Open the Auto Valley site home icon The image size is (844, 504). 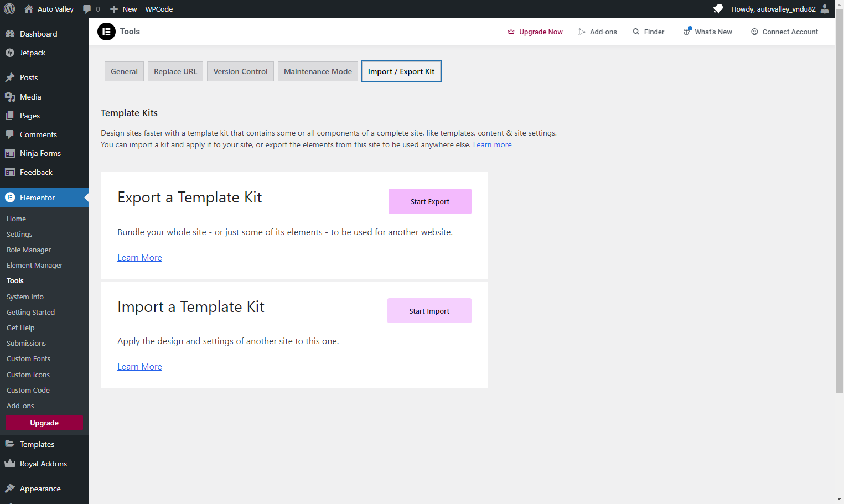[29, 9]
